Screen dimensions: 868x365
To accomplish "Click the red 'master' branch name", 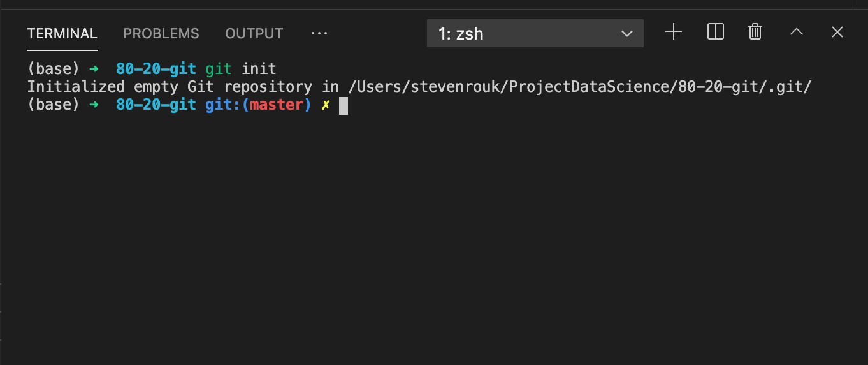I will (x=276, y=105).
